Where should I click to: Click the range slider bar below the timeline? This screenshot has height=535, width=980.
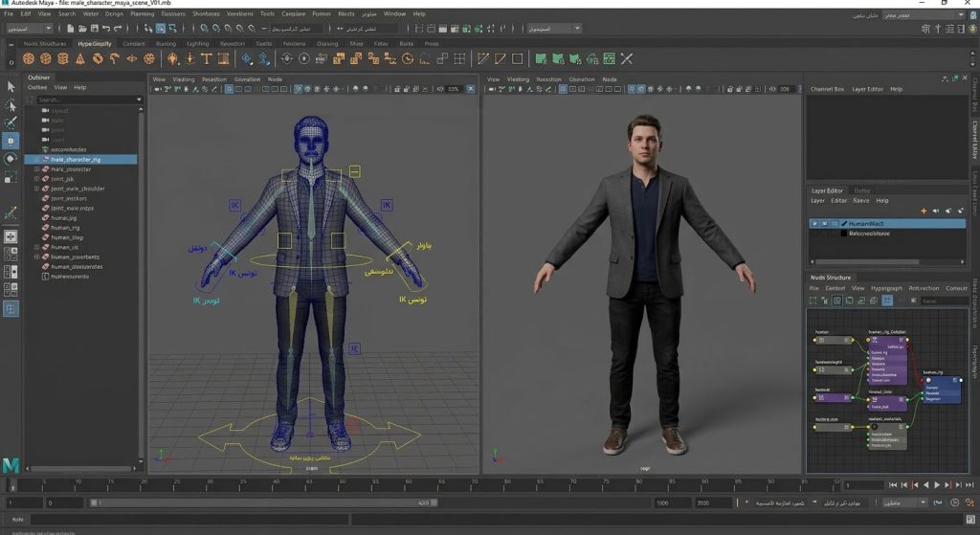tap(263, 502)
